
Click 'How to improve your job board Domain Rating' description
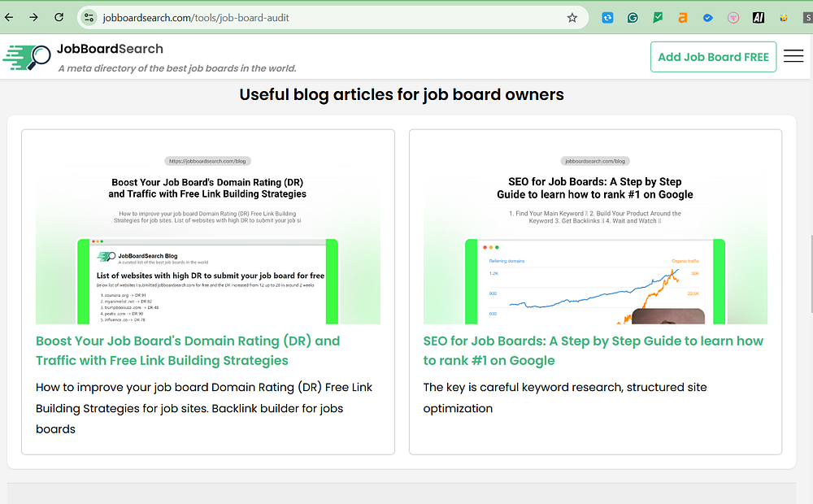tap(204, 408)
